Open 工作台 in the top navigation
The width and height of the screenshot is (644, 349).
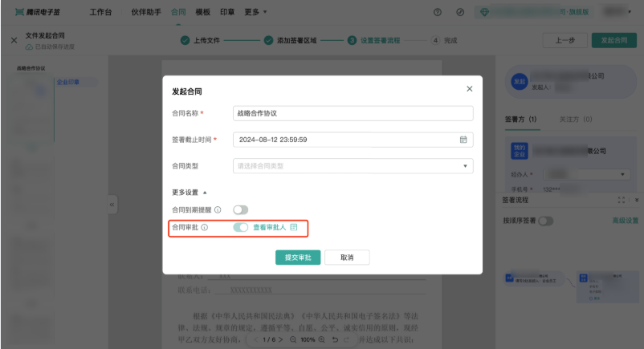click(101, 13)
